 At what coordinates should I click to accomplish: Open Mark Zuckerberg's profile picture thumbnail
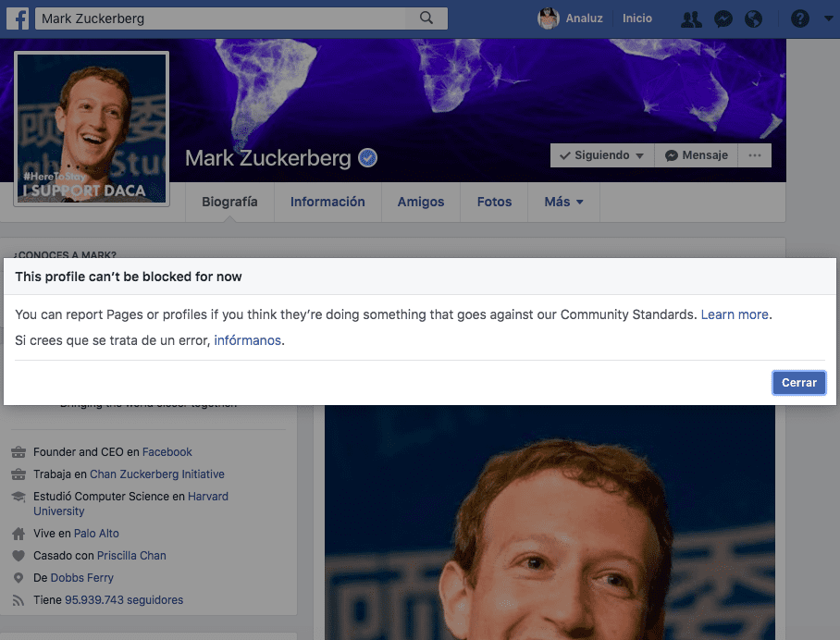pyautogui.click(x=92, y=129)
